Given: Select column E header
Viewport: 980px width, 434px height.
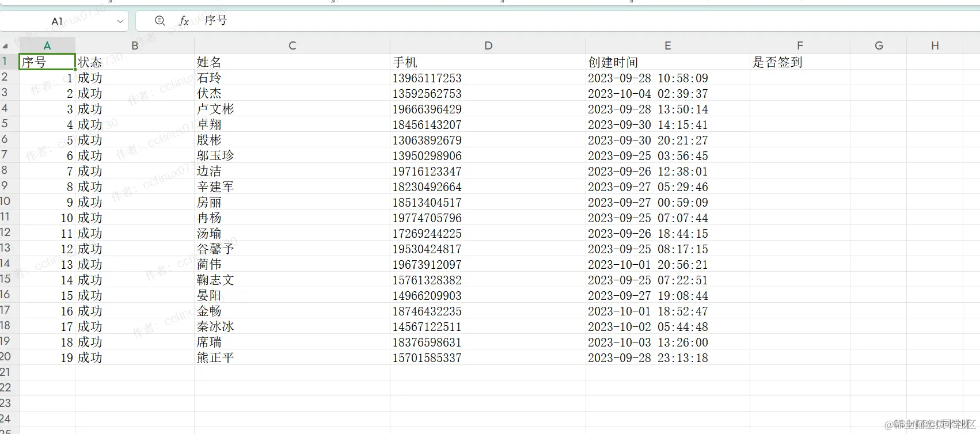Looking at the screenshot, I should pyautogui.click(x=667, y=45).
